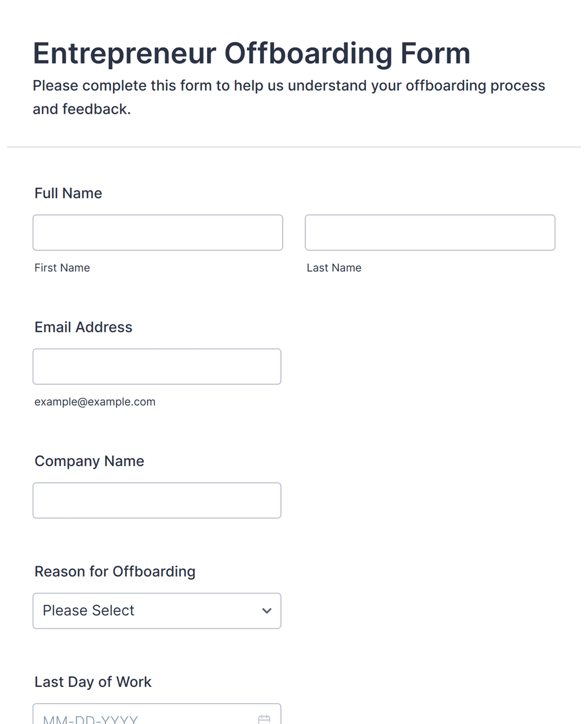588x724 pixels.
Task: Focus the Last Name text box
Action: coord(430,232)
